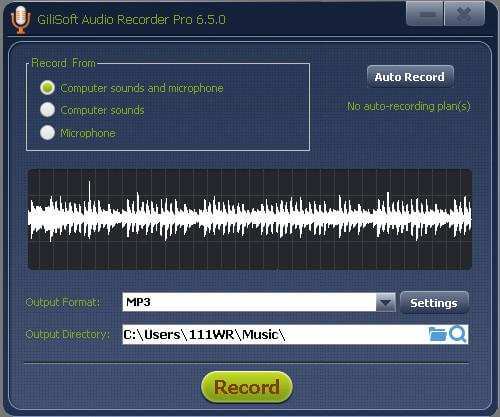Minimize the Audio Recorder window
Viewport: 500px width, 417px height.
click(425, 14)
